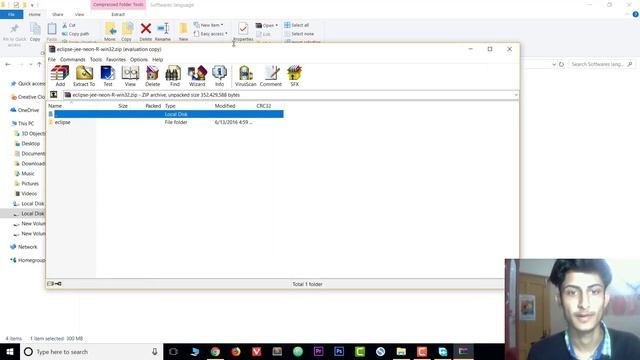The image size is (640, 360).
Task: Open the Wizard tool
Action: 197,76
